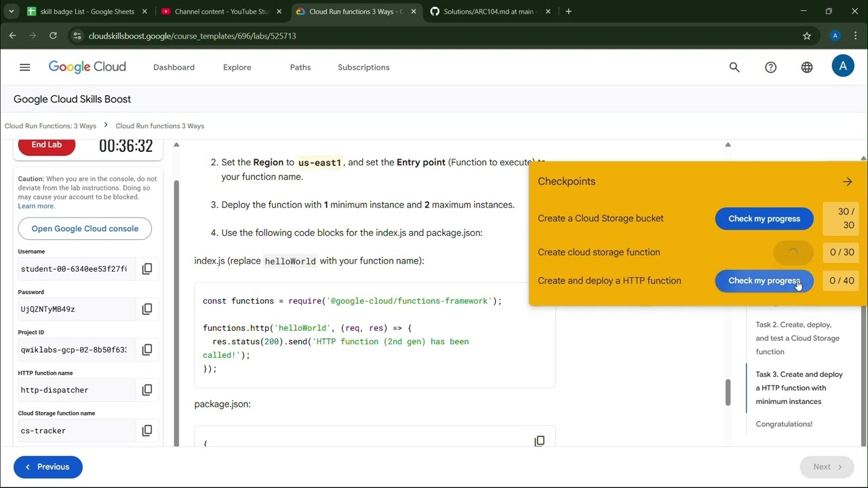This screenshot has width=868, height=488.
Task: View site information icon in address bar
Action: point(77,36)
